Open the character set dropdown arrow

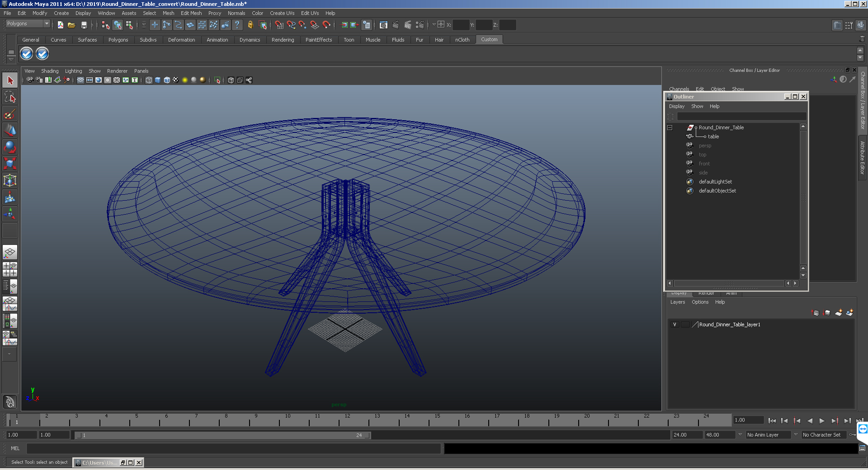pos(796,435)
